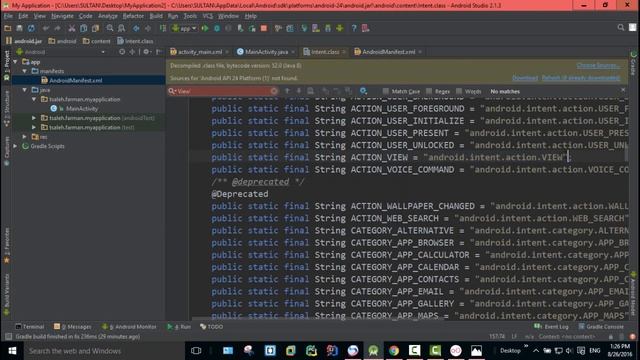Click the Save All toolbar icon

point(19,28)
